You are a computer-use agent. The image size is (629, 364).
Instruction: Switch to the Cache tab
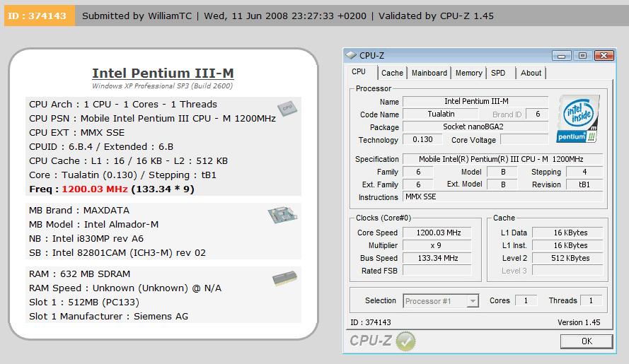392,73
